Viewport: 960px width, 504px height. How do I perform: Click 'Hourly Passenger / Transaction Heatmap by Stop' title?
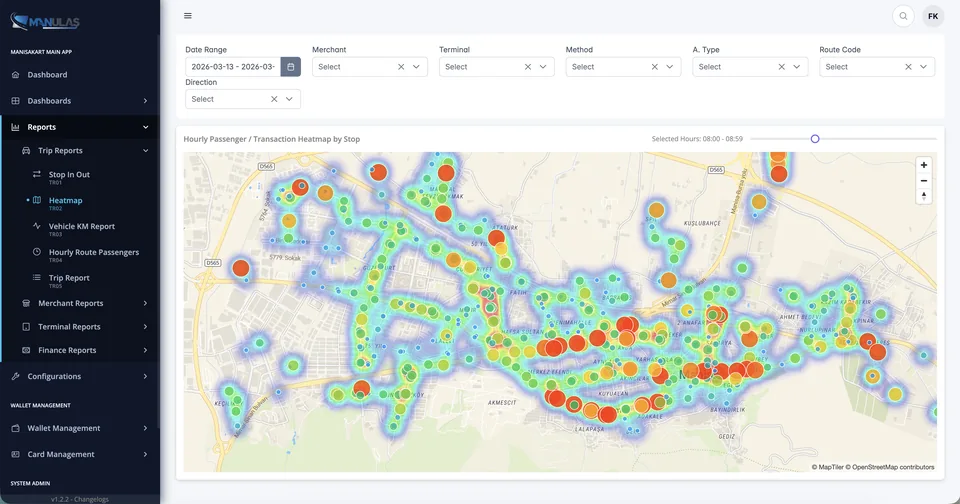[272, 139]
